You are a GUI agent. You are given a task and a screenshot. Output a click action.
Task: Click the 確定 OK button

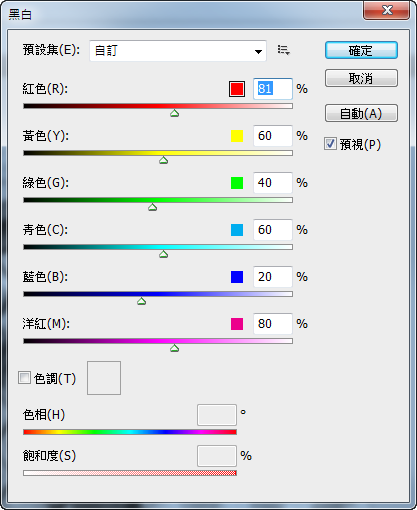pos(361,50)
